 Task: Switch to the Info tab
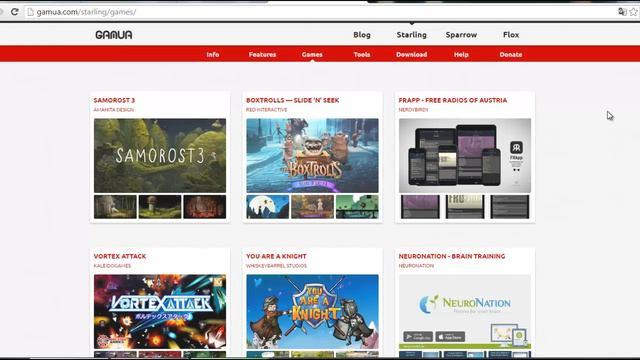tap(213, 54)
